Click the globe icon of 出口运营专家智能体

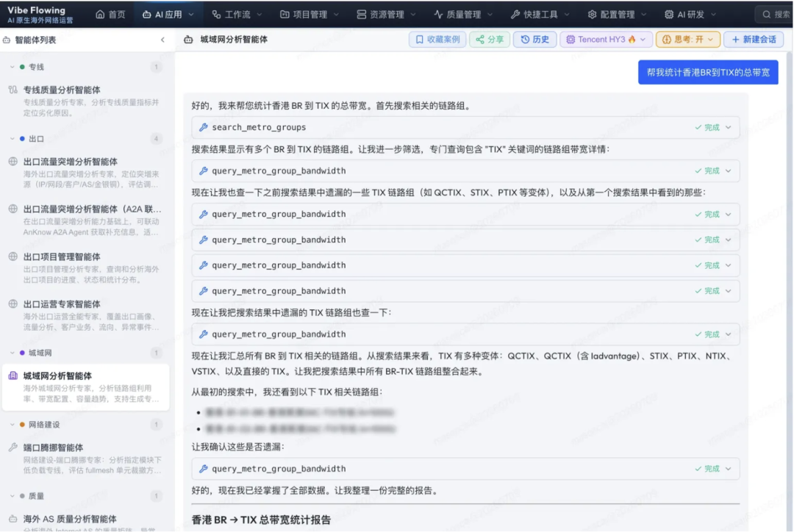coord(13,303)
